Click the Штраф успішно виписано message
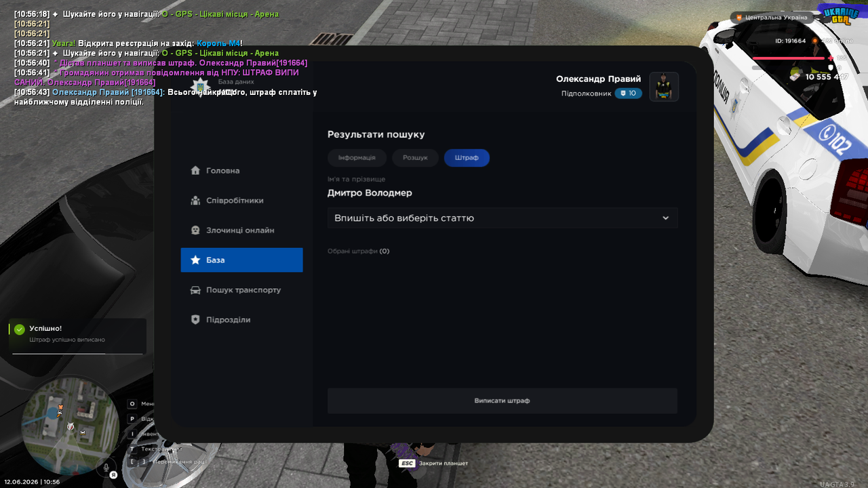 pos(67,340)
